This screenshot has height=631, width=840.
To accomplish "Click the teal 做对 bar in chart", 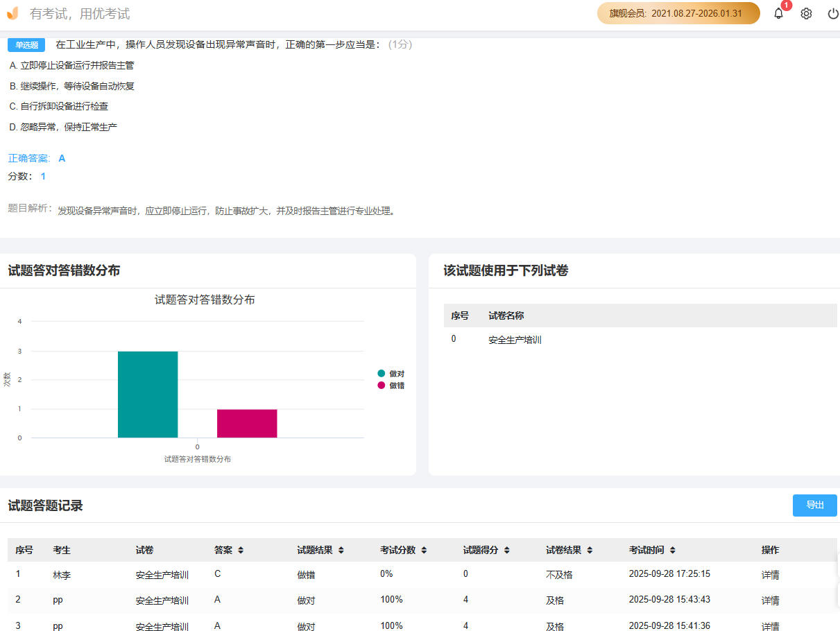I will coord(148,395).
